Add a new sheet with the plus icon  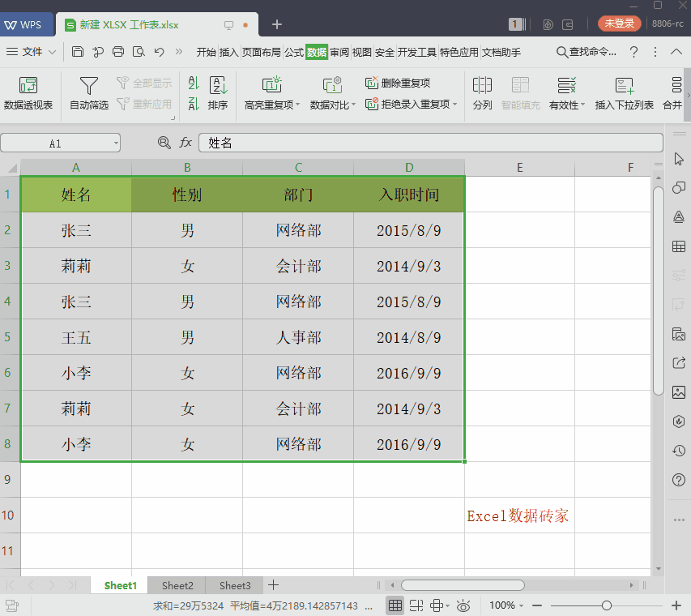pos(273,585)
